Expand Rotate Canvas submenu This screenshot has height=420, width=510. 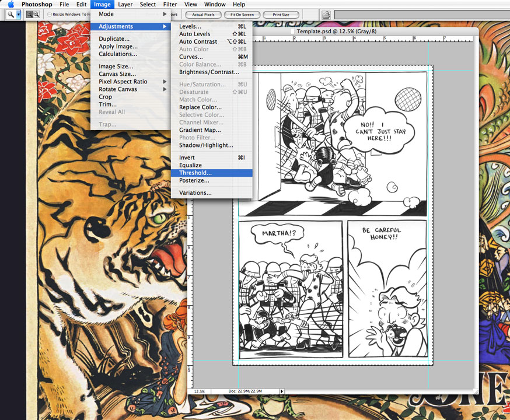pos(131,89)
